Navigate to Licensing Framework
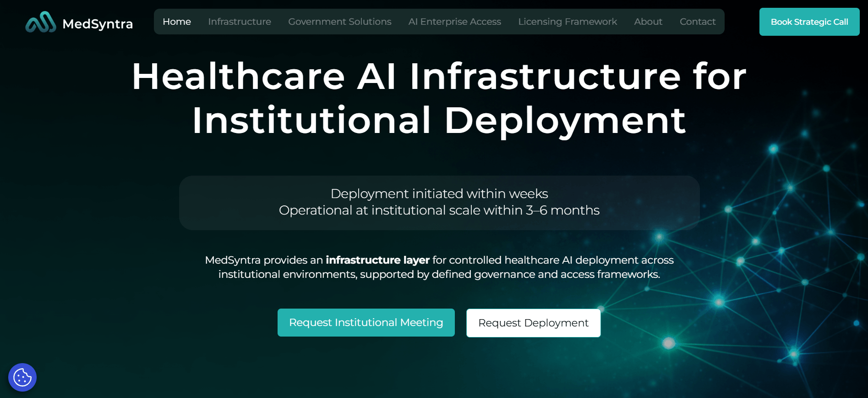The height and width of the screenshot is (398, 868). [568, 22]
